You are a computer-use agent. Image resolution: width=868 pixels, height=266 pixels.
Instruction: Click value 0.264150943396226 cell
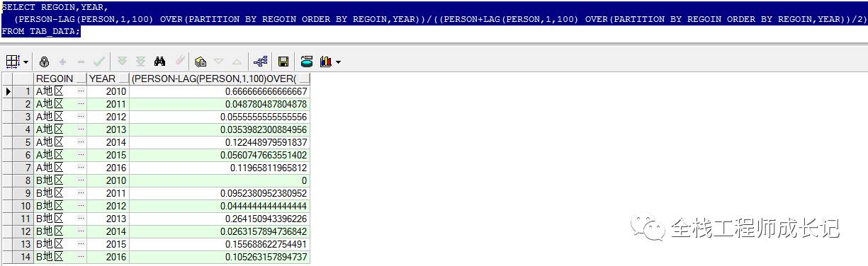click(220, 219)
